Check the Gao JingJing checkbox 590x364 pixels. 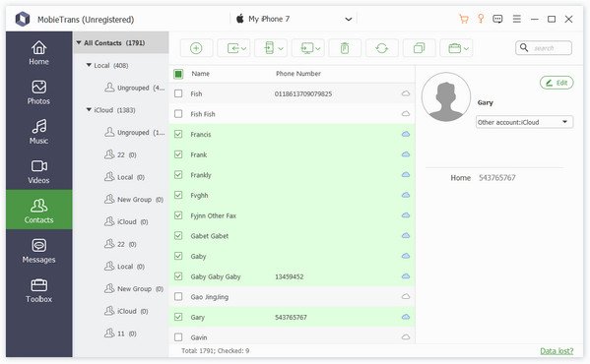tap(178, 297)
